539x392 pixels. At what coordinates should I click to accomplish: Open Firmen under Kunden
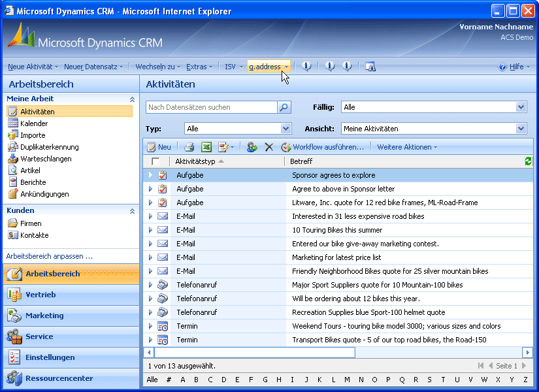point(31,223)
